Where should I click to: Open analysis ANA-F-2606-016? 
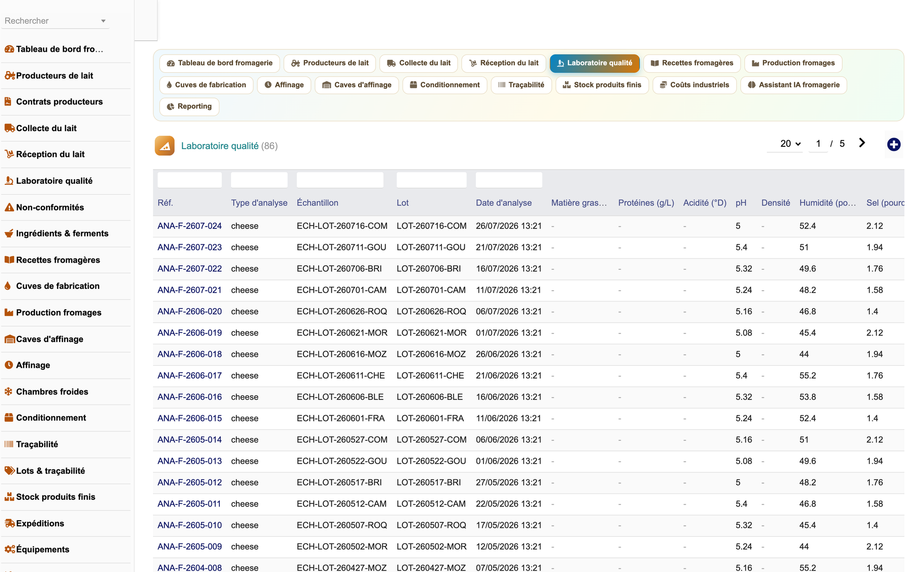pyautogui.click(x=189, y=397)
